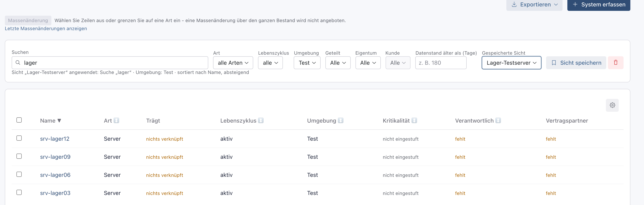
Task: Tick the srv-lager06 row checkbox
Action: click(x=19, y=174)
